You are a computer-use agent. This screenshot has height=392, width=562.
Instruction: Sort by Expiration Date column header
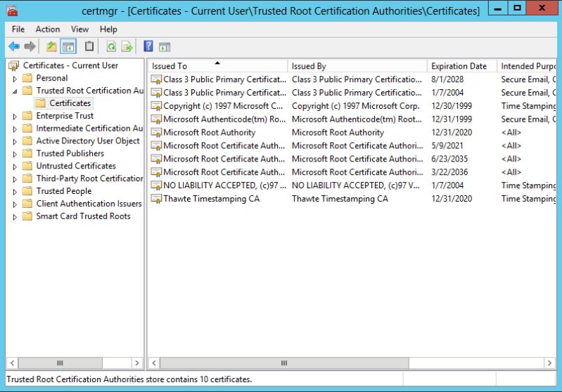point(462,66)
